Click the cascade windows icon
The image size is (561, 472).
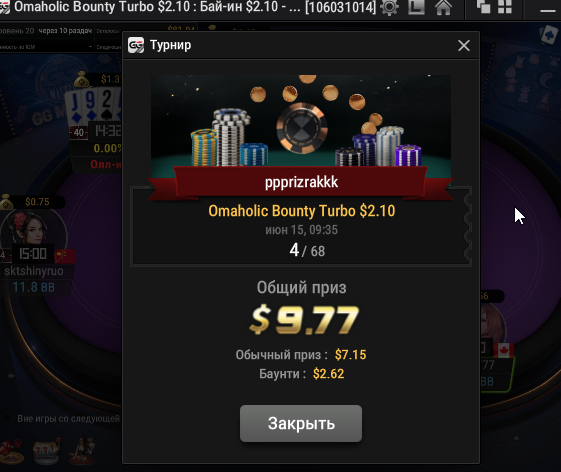tap(483, 6)
